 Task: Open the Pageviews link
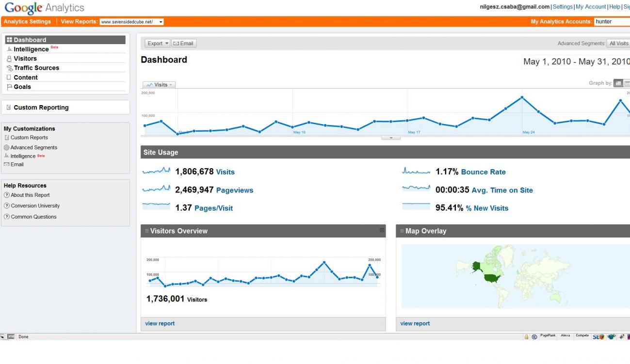coord(235,190)
